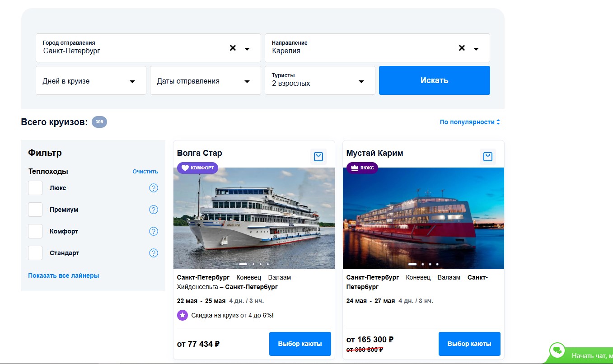613x364 pixels.
Task: Tick the Стандарт ship checkbox
Action: coord(35,253)
